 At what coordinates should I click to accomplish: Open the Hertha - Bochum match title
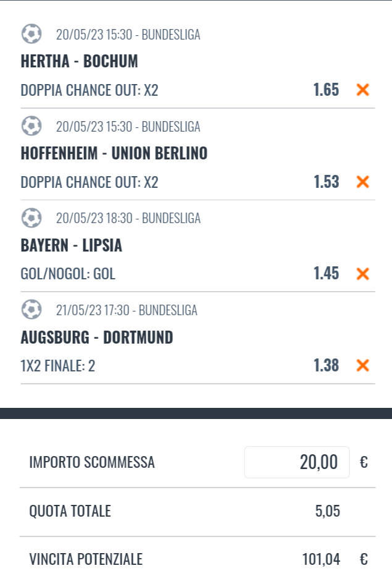tap(79, 62)
